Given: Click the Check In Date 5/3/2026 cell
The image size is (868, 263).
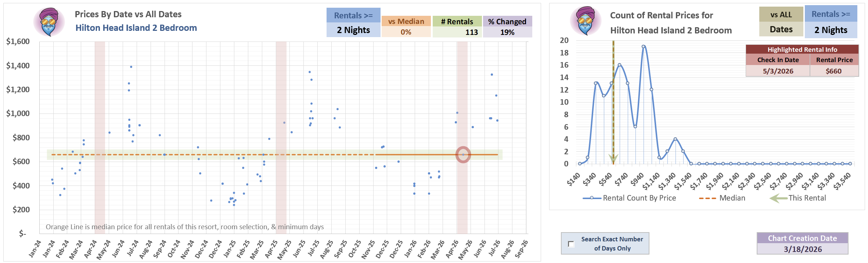Looking at the screenshot, I should click(x=778, y=71).
